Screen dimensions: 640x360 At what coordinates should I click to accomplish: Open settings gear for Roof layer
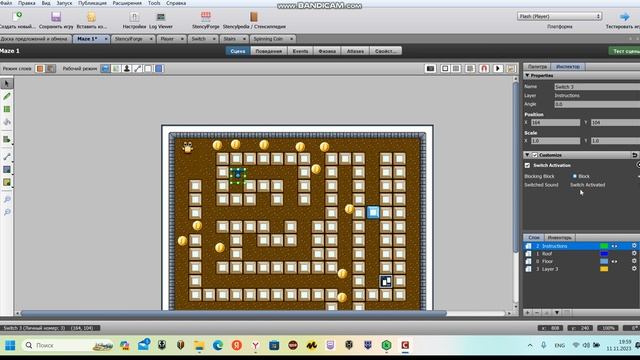click(x=634, y=254)
